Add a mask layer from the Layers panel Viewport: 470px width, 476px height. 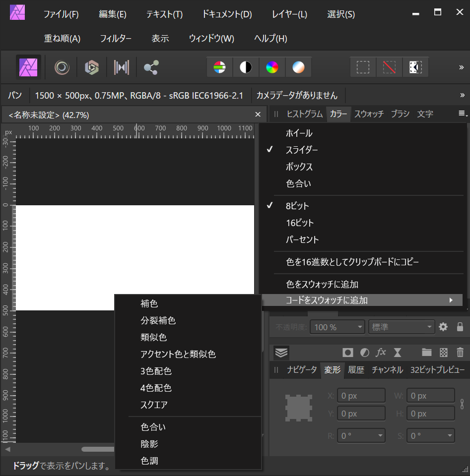click(347, 353)
